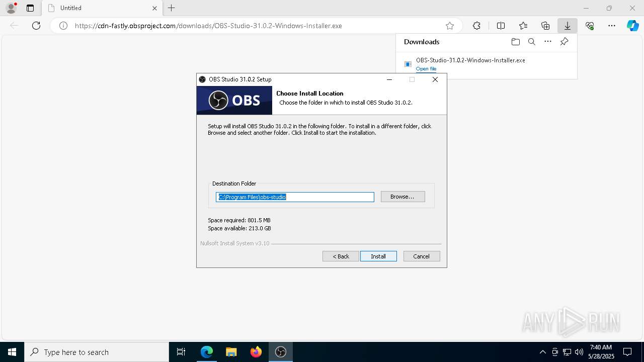The height and width of the screenshot is (362, 644).
Task: Open the Browse folder dialog
Action: click(x=403, y=197)
